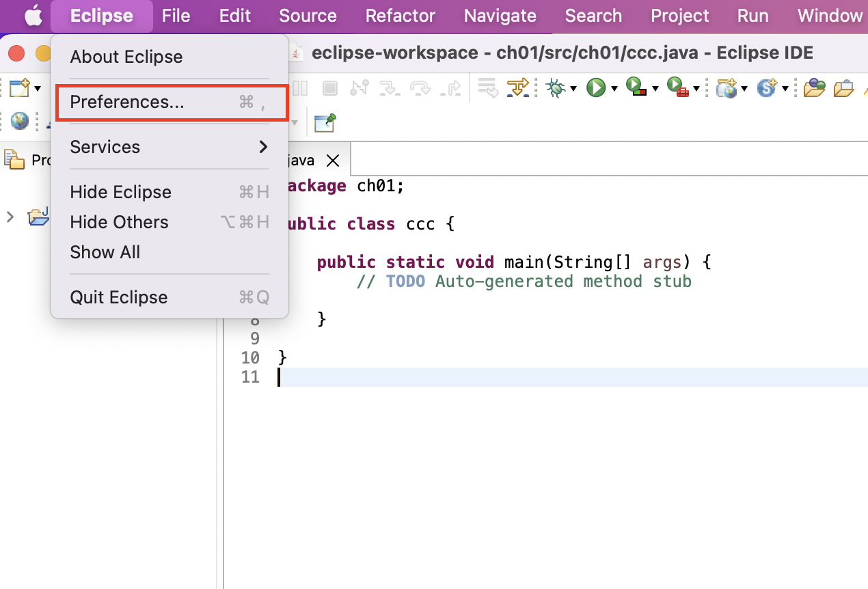The height and width of the screenshot is (589, 868).
Task: Click the package name ch01 in code
Action: (376, 186)
